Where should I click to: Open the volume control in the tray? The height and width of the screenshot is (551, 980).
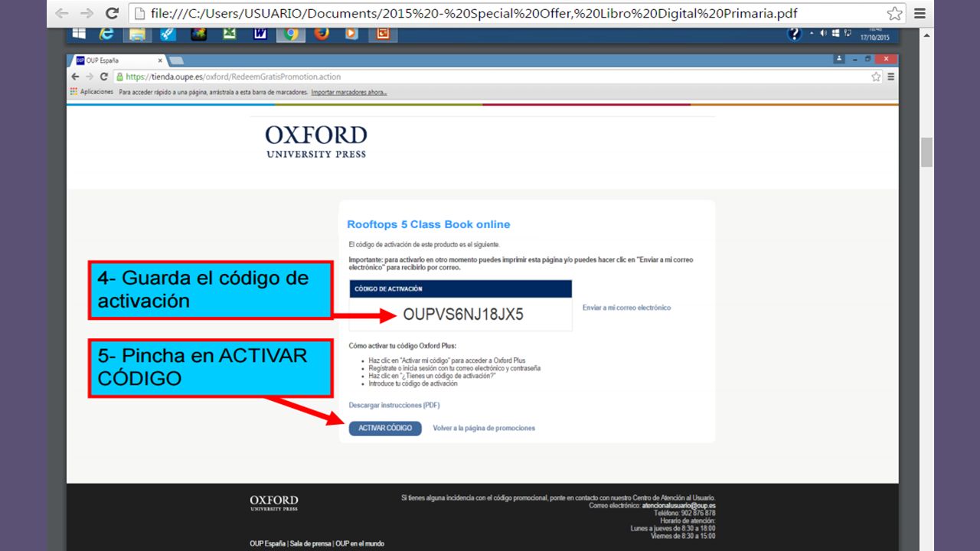824,33
